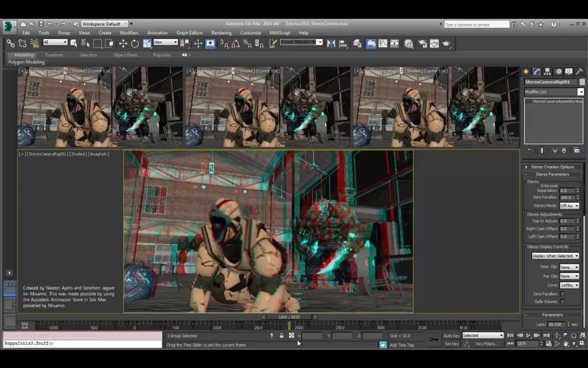The height and width of the screenshot is (368, 588).
Task: Open the Key Filters dialog
Action: point(487,344)
